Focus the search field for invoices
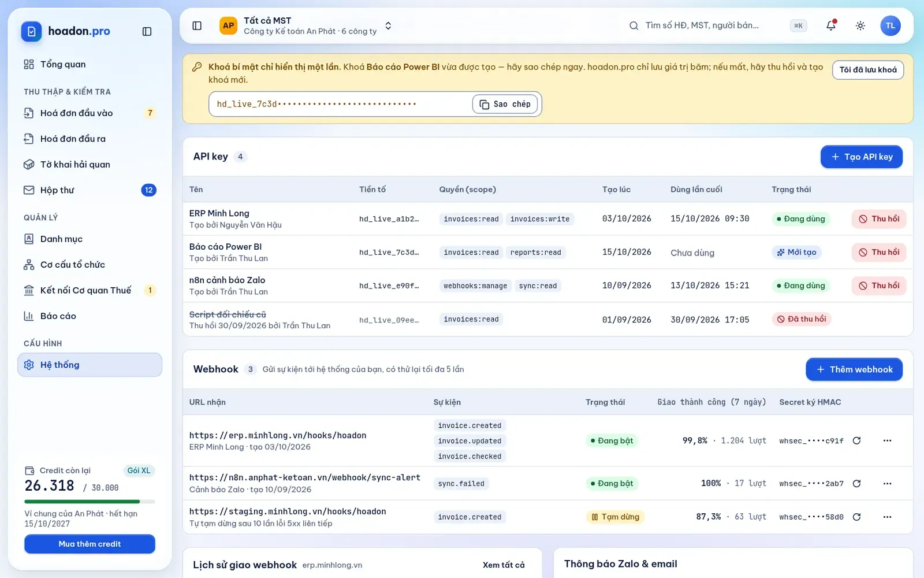The width and height of the screenshot is (924, 578). coord(717,25)
